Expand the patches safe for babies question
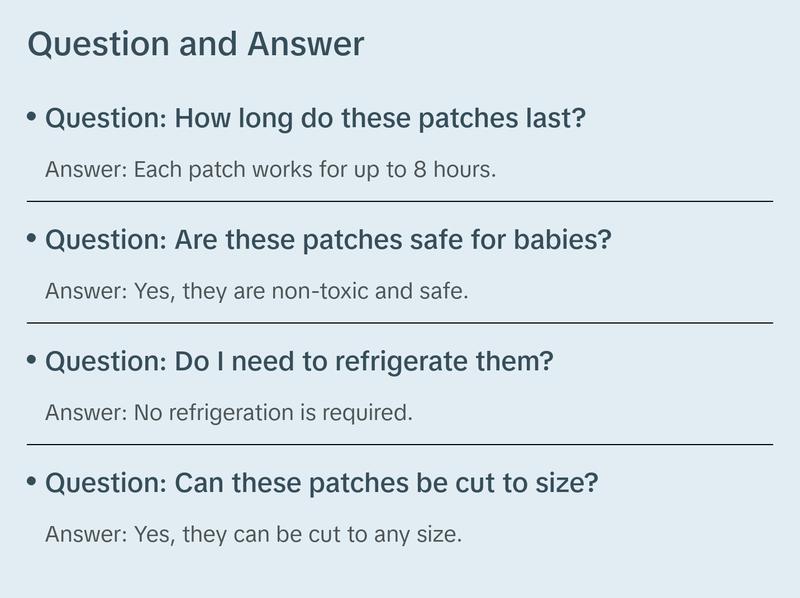The height and width of the screenshot is (598, 800). [328, 240]
